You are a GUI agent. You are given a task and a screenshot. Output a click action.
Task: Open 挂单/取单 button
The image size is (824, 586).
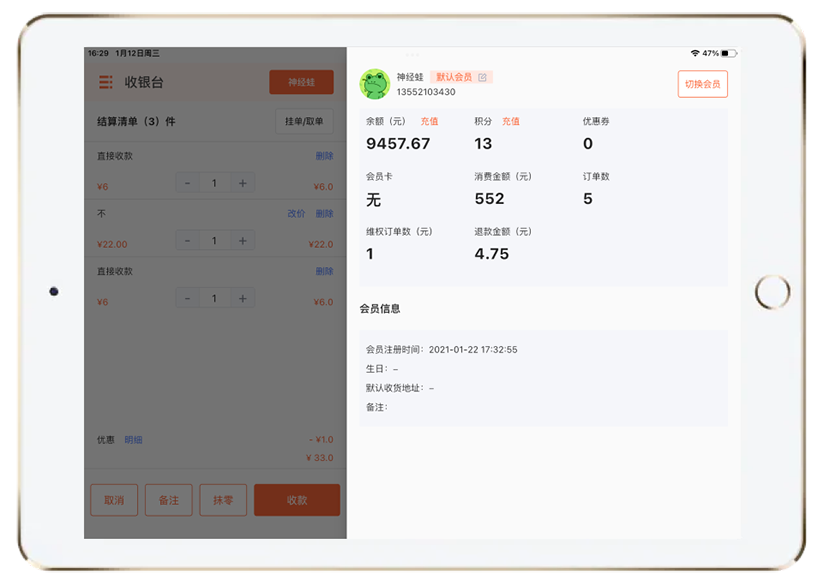(x=304, y=121)
